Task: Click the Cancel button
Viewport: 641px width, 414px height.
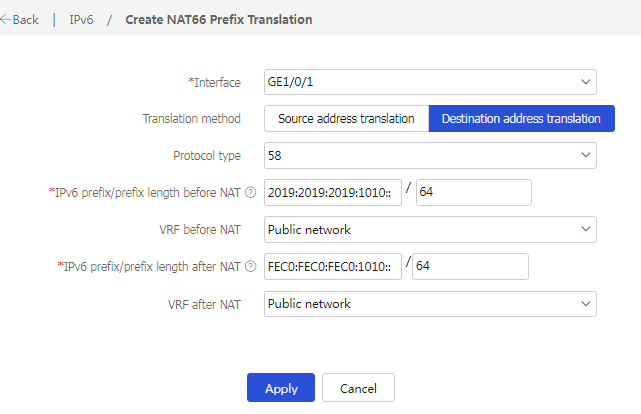Action: (358, 387)
